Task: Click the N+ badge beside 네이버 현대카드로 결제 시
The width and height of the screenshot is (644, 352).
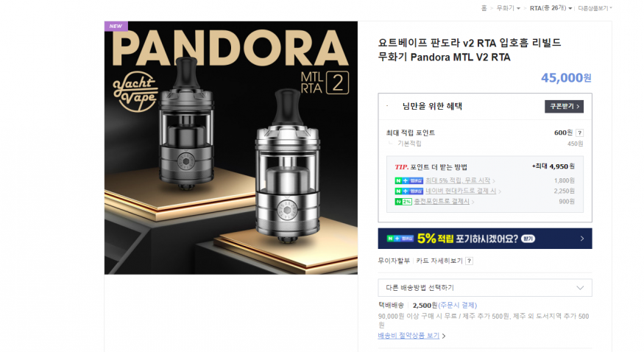Action: (x=408, y=191)
